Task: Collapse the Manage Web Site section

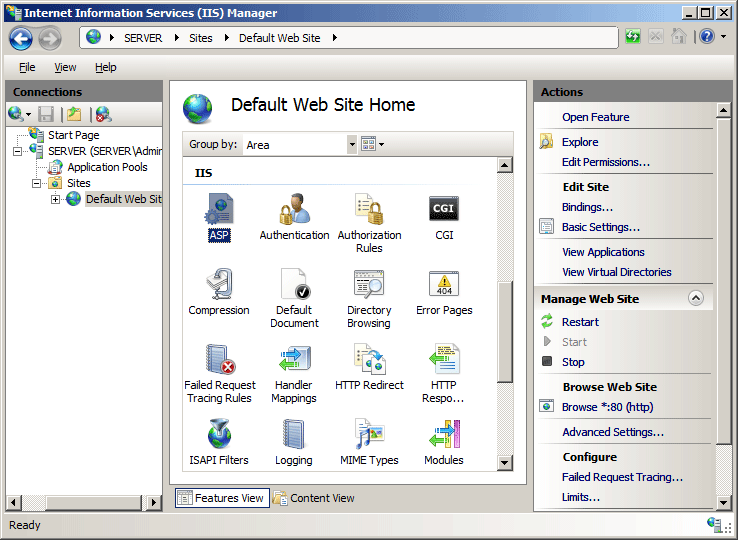Action: pyautogui.click(x=696, y=298)
